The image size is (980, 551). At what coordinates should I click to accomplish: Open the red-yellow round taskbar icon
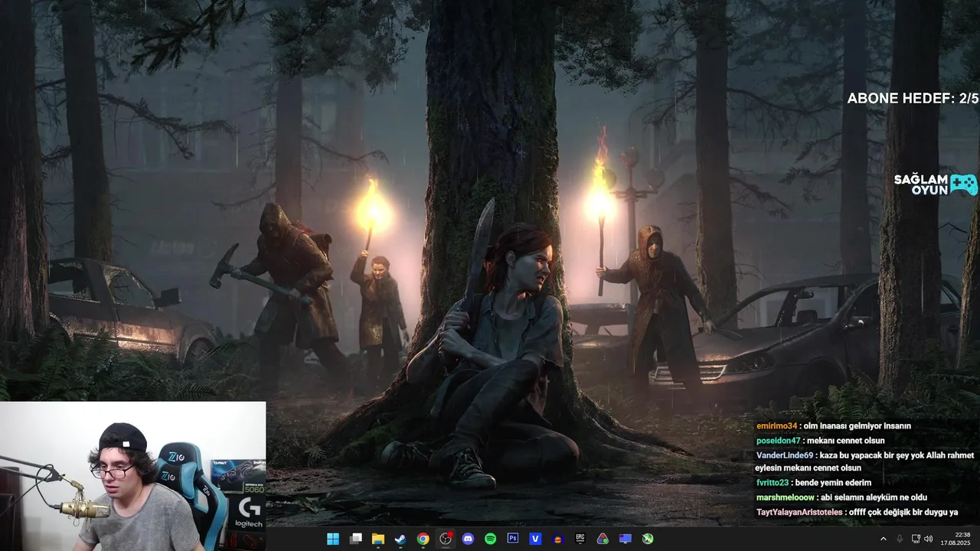[x=558, y=539]
